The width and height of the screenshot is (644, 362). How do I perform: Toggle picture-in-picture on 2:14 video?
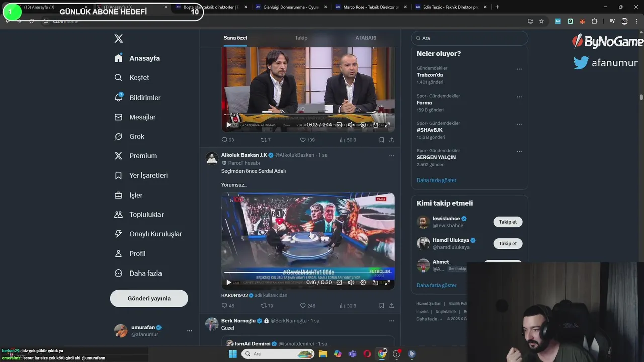[x=375, y=125]
